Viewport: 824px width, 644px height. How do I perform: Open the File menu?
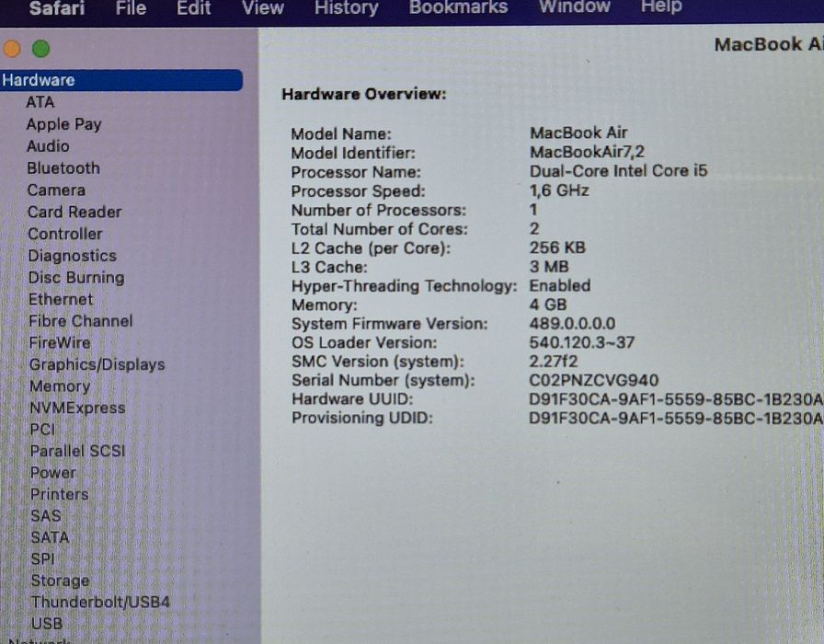point(131,8)
